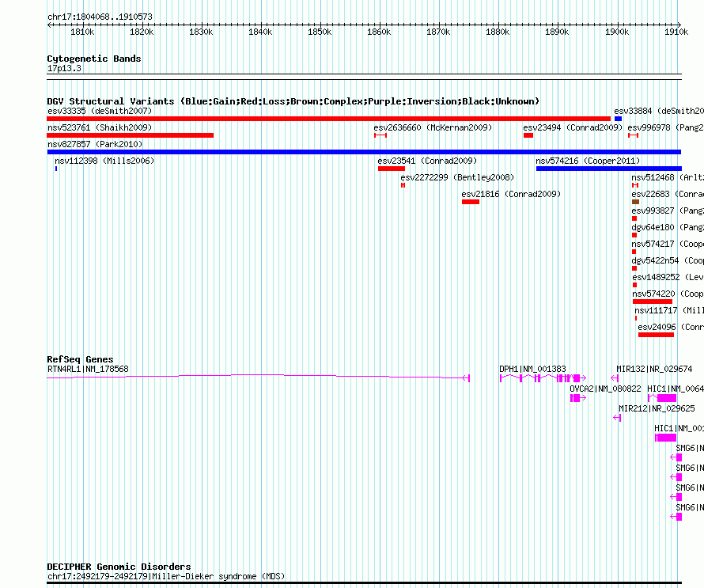This screenshot has width=704, height=588.
Task: Select the brown complex bar under esv22683
Action: tap(635, 202)
